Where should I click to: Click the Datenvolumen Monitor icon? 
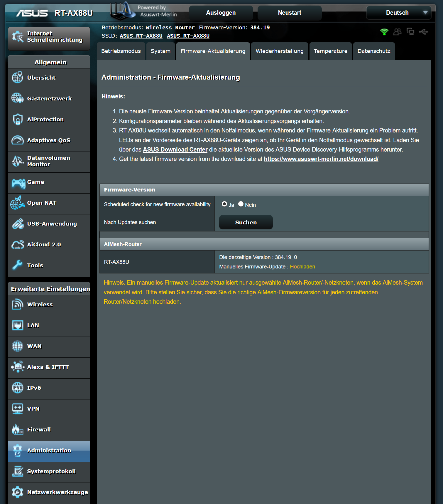coord(18,161)
